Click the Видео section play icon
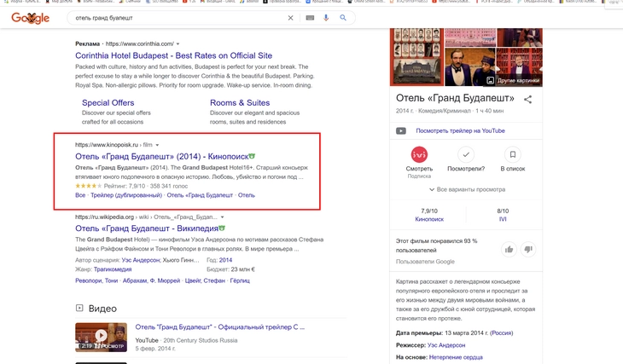The height and width of the screenshot is (364, 623). pos(79,308)
